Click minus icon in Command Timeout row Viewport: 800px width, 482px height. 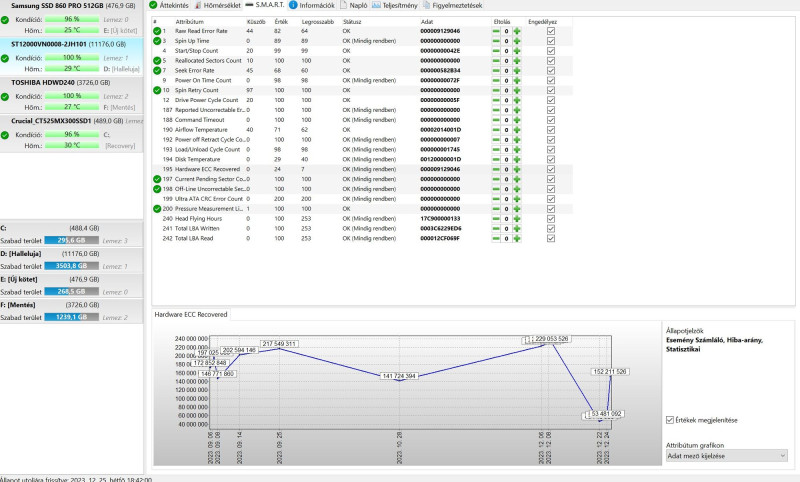(x=496, y=120)
